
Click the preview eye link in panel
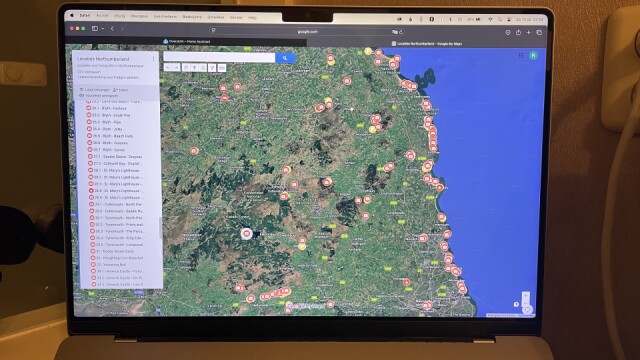pyautogui.click(x=98, y=96)
